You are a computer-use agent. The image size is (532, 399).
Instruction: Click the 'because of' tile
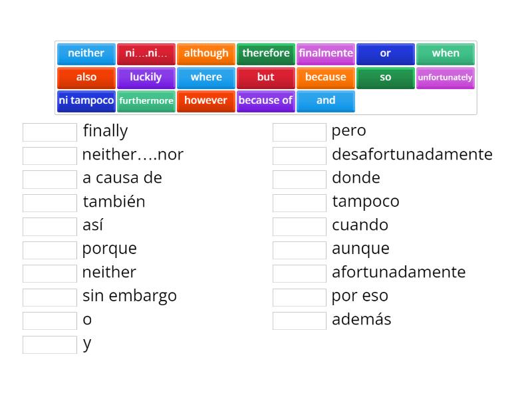[266, 101]
